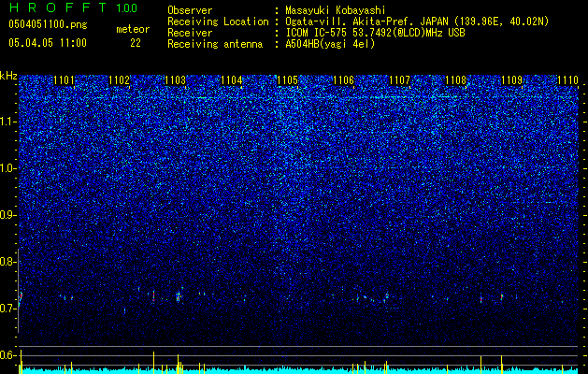The width and height of the screenshot is (588, 374).
Task: Click the observer name Masayuki Kobayashi
Action: click(x=336, y=10)
